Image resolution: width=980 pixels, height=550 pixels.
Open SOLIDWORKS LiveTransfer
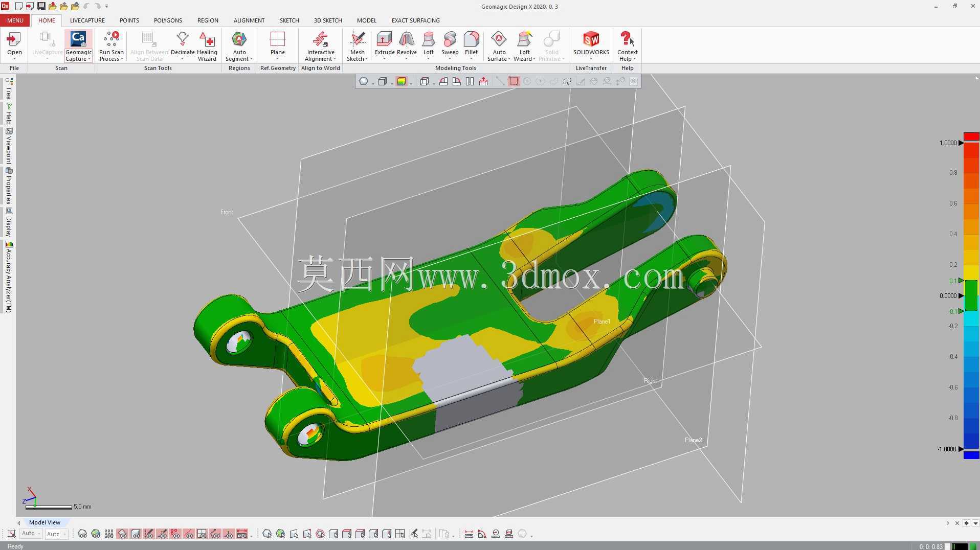[591, 46]
